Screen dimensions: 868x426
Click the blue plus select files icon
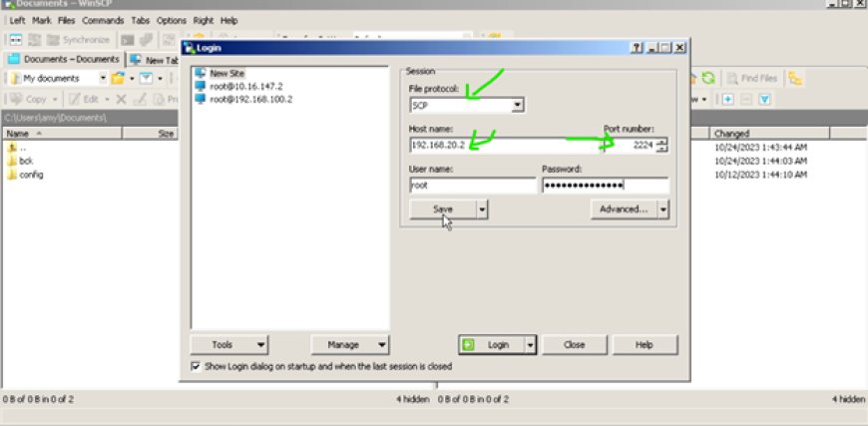(x=728, y=99)
